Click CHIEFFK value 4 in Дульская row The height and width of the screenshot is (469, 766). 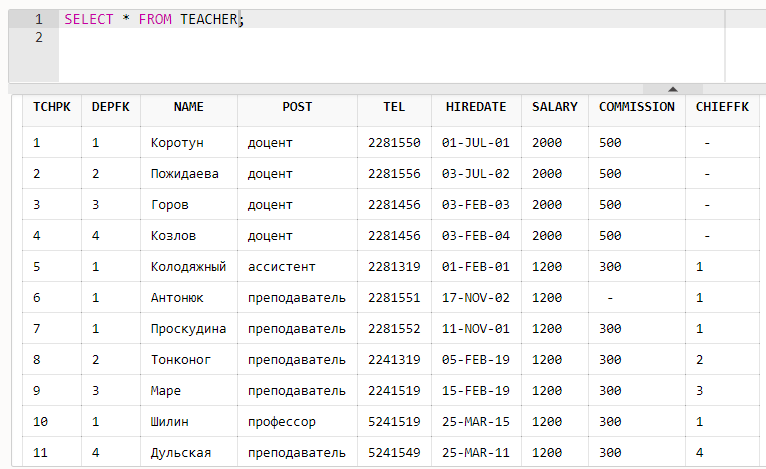tap(700, 453)
